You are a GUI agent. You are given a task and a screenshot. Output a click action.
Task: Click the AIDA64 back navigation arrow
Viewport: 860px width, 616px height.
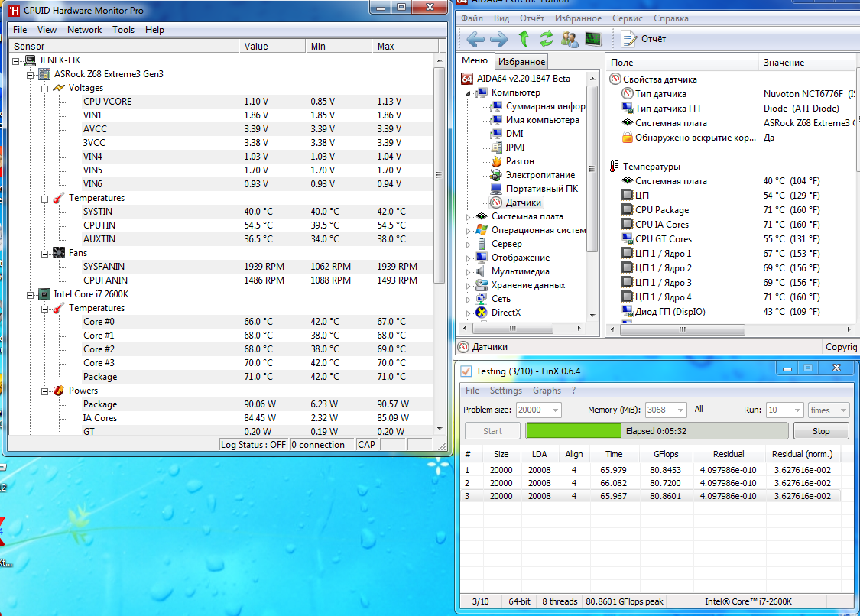point(475,38)
